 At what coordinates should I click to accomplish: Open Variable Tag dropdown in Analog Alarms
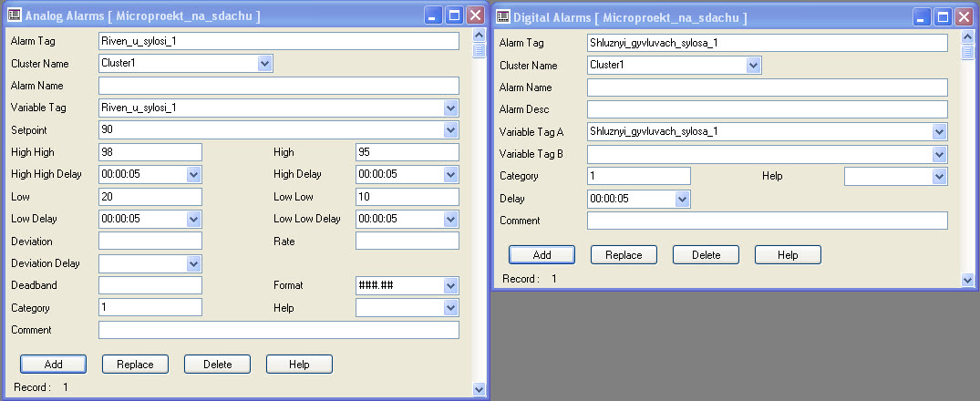pyautogui.click(x=451, y=108)
